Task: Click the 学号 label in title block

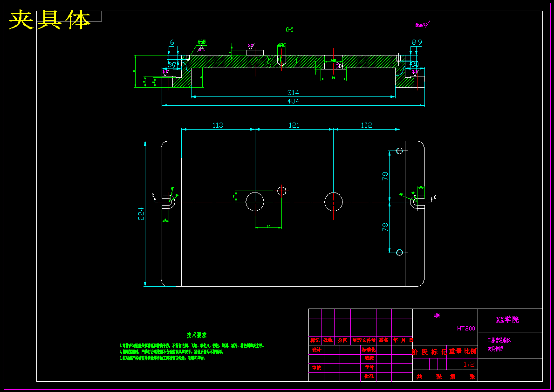Action: click(369, 368)
